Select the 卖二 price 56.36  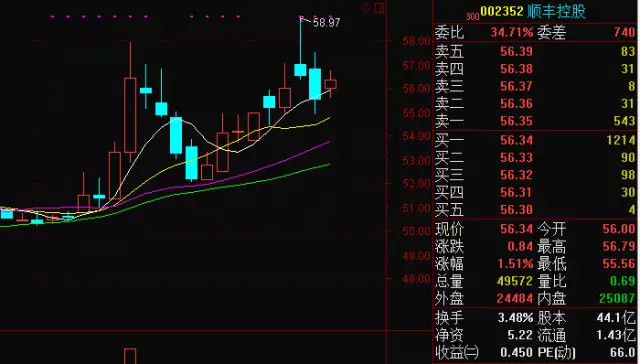click(516, 104)
